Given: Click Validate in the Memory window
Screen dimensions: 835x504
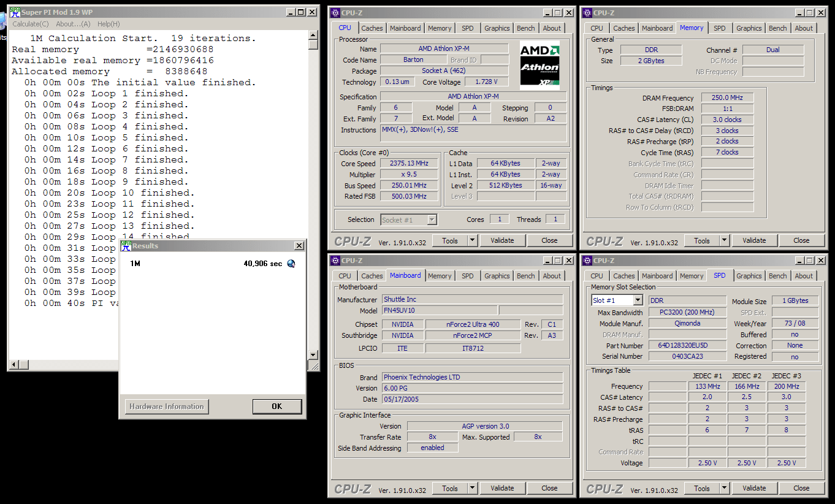Looking at the screenshot, I should point(754,240).
